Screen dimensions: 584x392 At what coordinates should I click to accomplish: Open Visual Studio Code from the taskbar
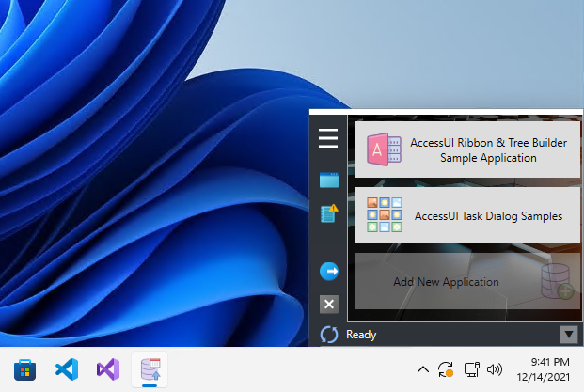[x=67, y=369]
